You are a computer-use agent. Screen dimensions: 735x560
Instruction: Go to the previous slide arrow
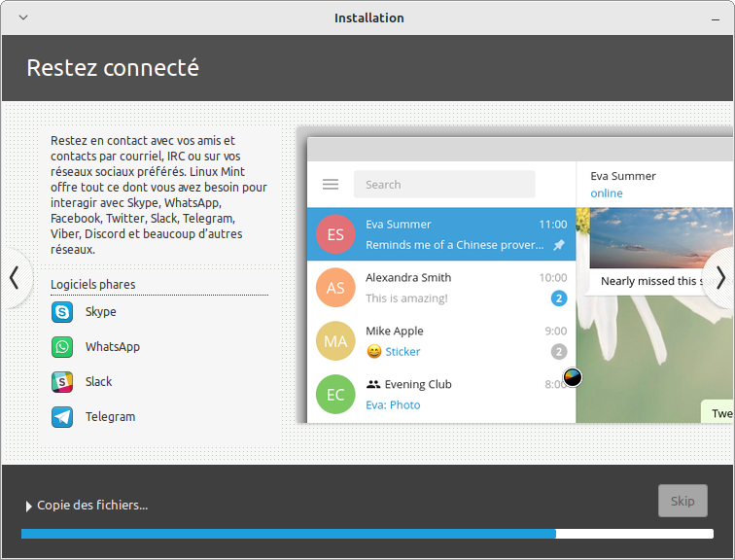click(14, 279)
